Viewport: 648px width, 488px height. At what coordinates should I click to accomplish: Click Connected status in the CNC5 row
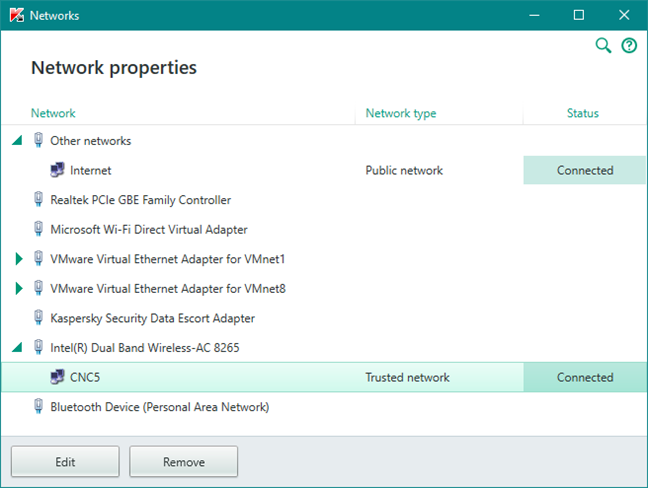click(585, 377)
